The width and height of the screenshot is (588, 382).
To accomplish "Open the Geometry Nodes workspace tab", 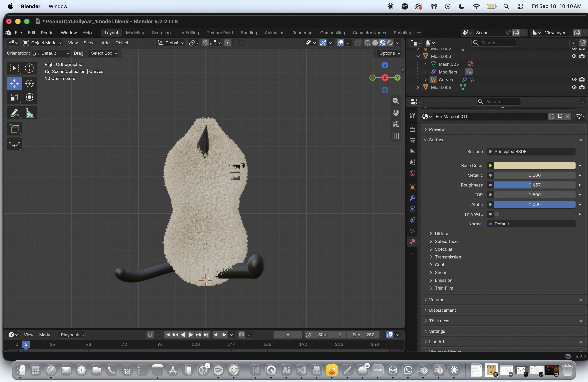I will click(x=369, y=33).
